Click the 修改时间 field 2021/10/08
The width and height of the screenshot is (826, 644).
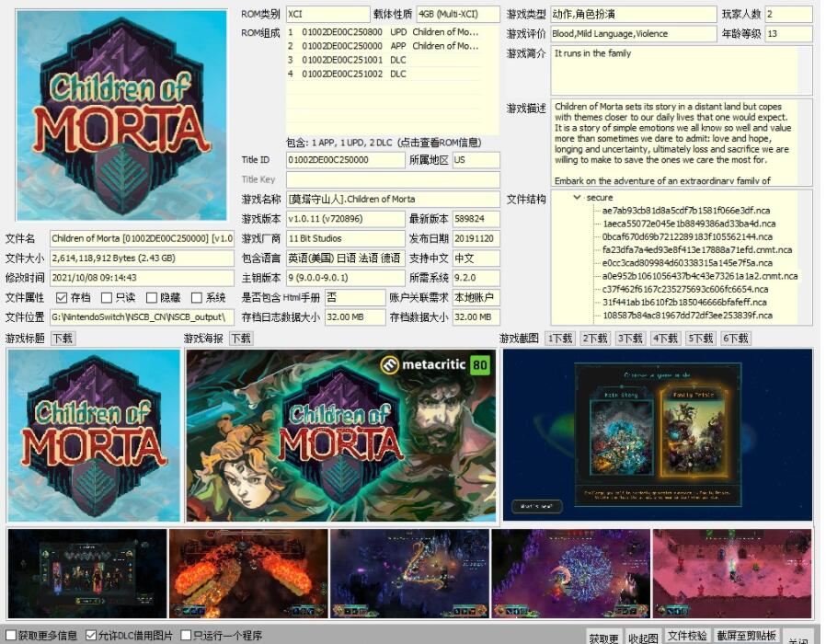point(142,278)
